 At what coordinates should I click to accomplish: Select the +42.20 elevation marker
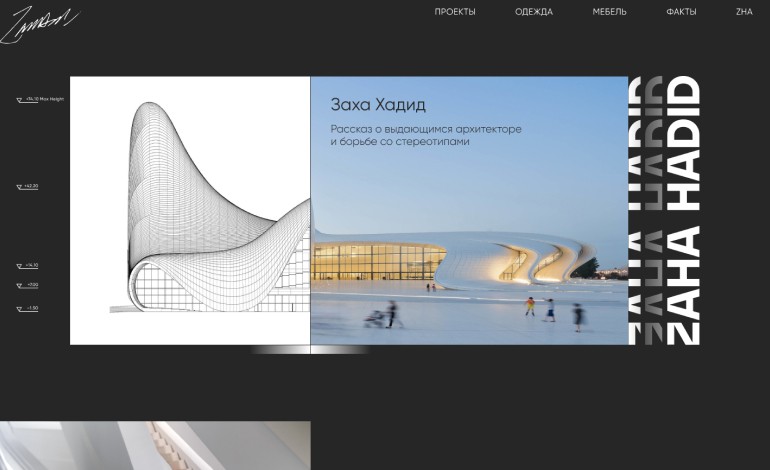pos(28,187)
